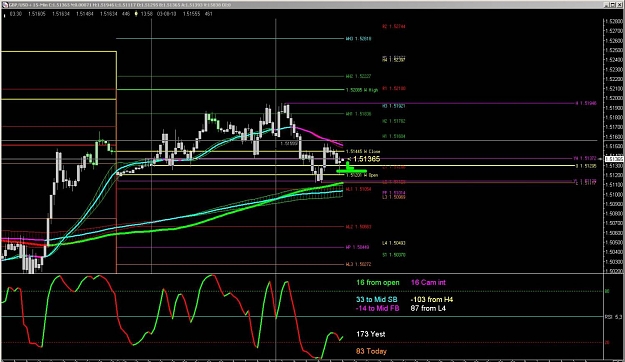Select the '-103 from H4' text
Image resolution: width=625 pixels, height=362 pixels.
432,299
